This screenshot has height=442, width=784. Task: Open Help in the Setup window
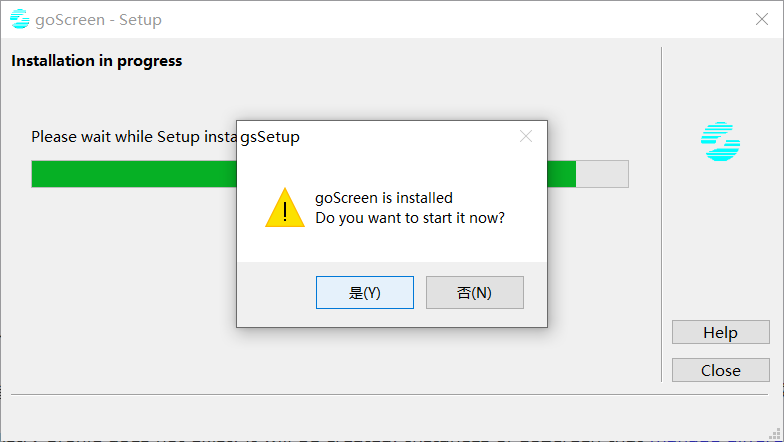pos(720,333)
